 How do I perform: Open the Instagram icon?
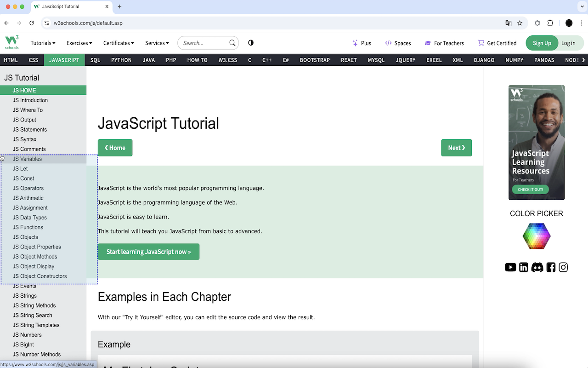coord(563,267)
